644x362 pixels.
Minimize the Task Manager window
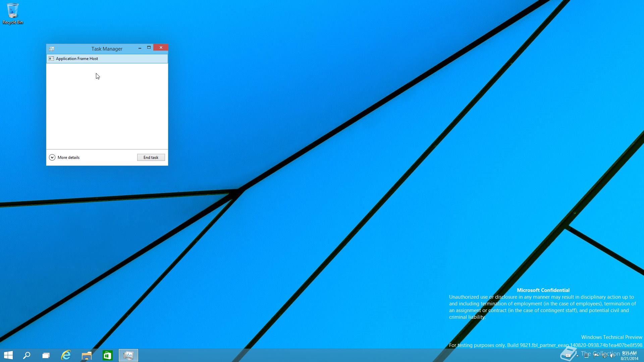(140, 48)
